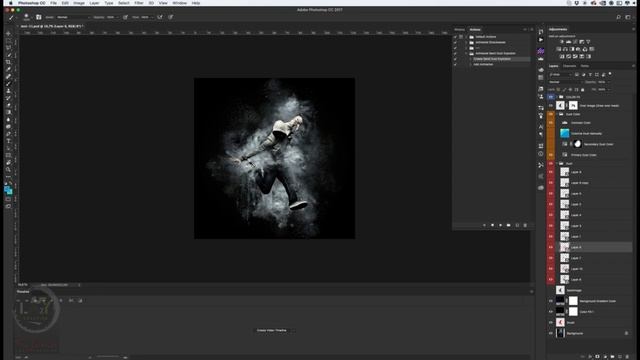Screen dimensions: 640x360
Task: Click the Create Video Timeline button
Action: (x=271, y=330)
